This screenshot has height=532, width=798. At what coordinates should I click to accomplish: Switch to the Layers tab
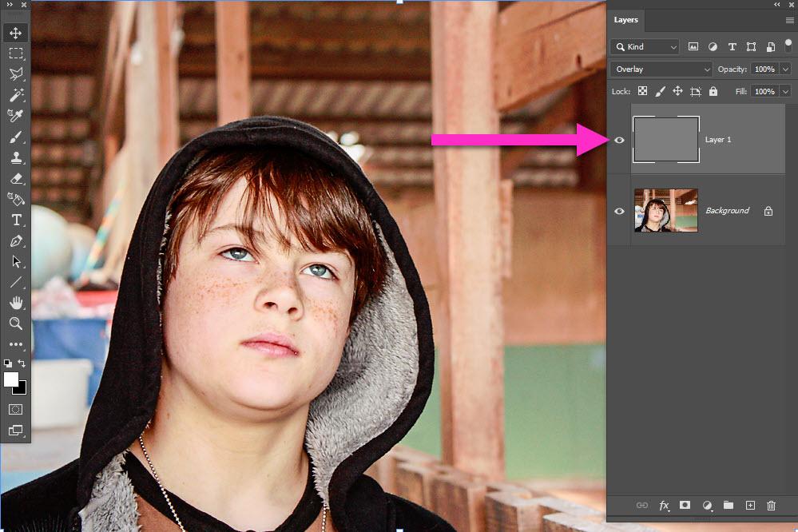click(625, 20)
